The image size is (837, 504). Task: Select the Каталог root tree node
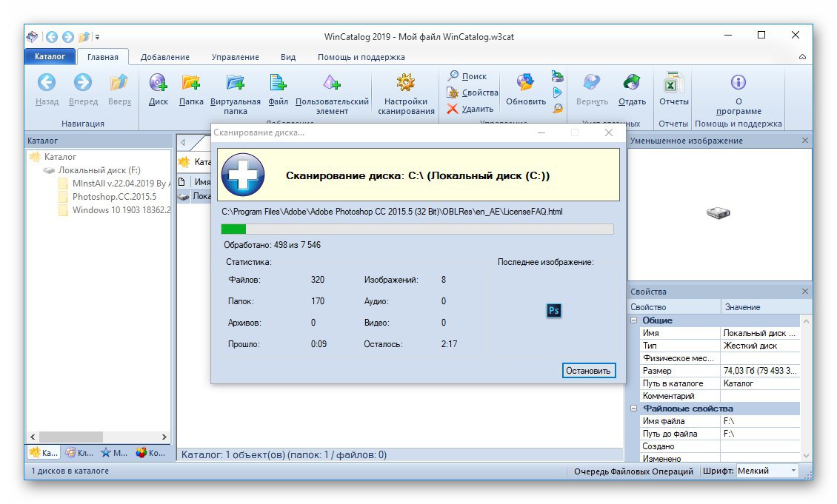[60, 157]
